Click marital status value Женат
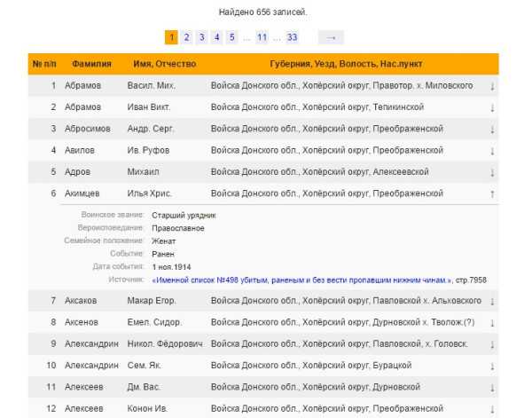 pyautogui.click(x=164, y=241)
